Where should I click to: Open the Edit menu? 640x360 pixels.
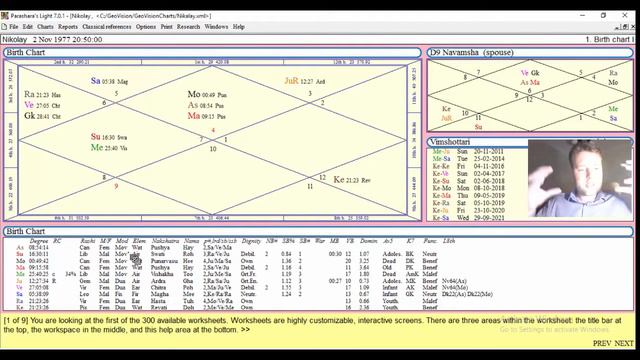pos(27,27)
